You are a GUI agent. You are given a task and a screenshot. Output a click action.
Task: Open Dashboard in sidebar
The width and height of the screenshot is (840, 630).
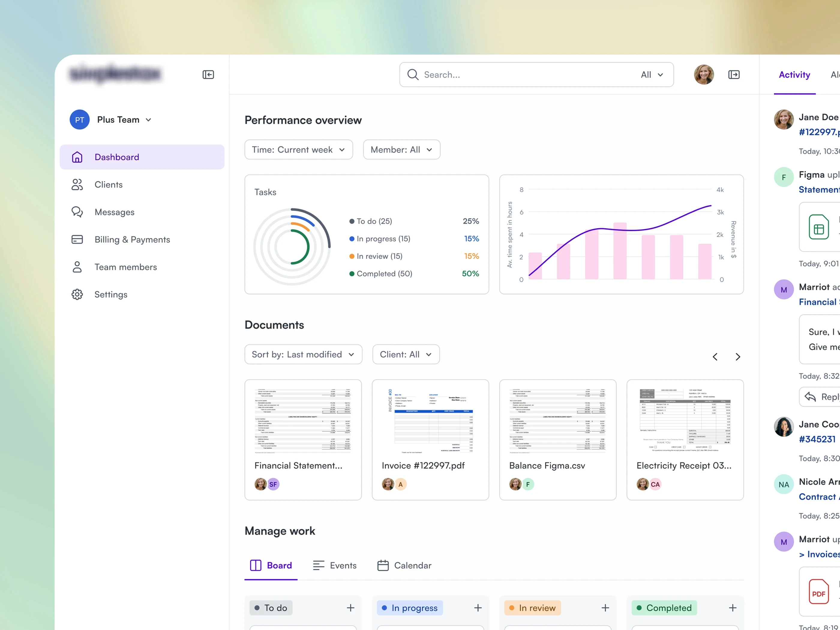coord(142,157)
